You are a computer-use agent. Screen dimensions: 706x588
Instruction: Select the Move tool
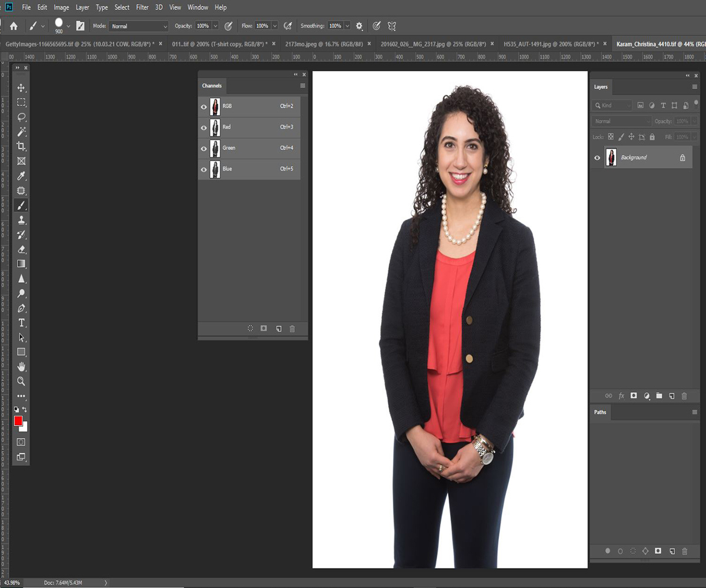pyautogui.click(x=21, y=88)
